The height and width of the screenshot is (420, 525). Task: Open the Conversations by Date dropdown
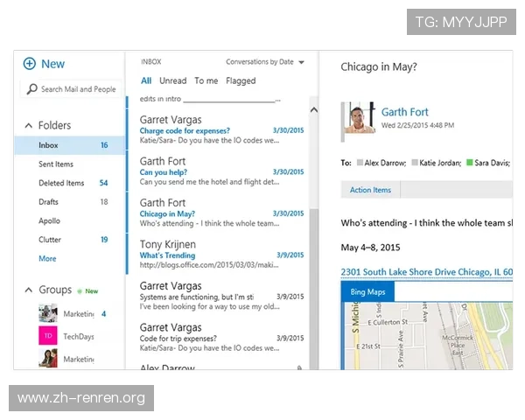tap(301, 63)
